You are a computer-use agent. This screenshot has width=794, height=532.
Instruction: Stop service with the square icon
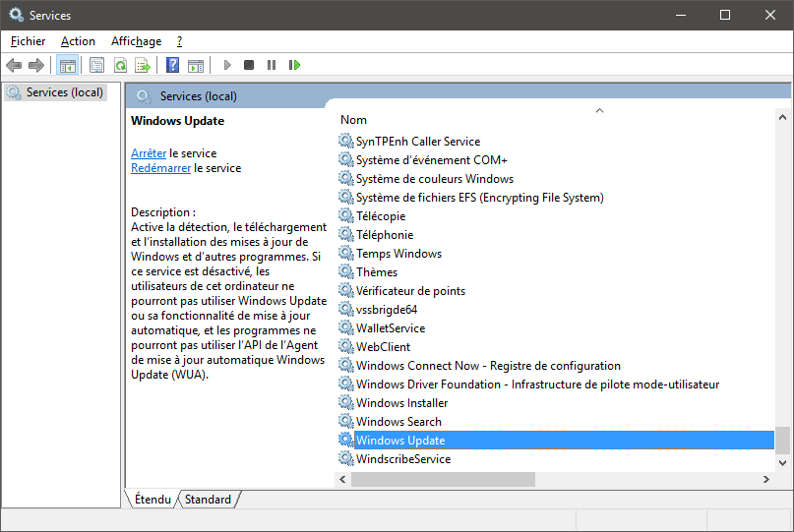pyautogui.click(x=249, y=65)
